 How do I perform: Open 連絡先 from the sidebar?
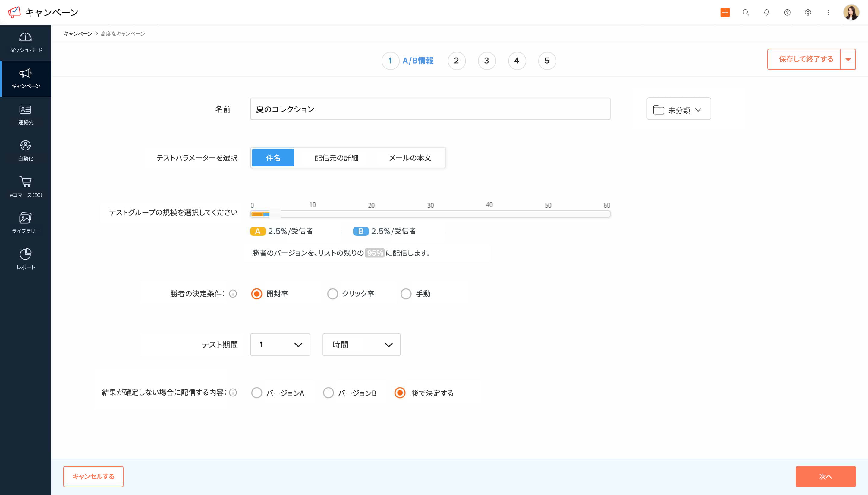coord(26,115)
